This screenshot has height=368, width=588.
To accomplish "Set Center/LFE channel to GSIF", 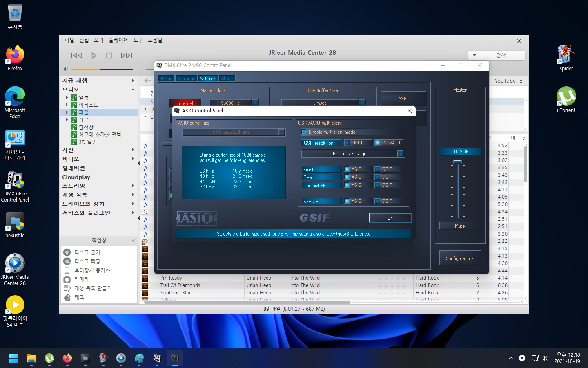I will coord(378,185).
